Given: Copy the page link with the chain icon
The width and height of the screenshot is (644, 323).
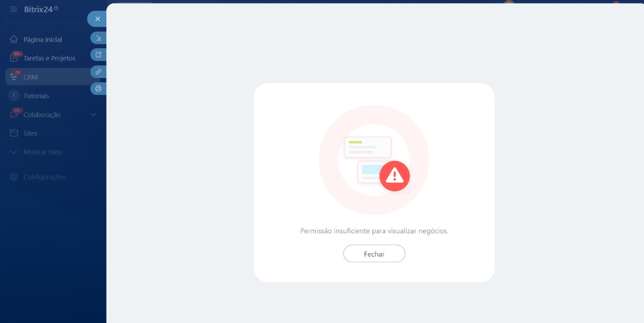Looking at the screenshot, I should coord(98,72).
